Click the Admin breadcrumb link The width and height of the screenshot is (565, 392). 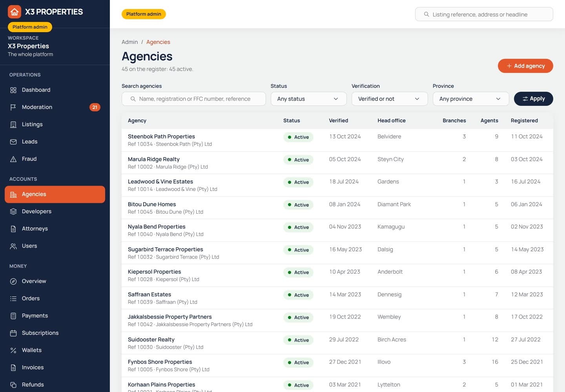click(129, 42)
